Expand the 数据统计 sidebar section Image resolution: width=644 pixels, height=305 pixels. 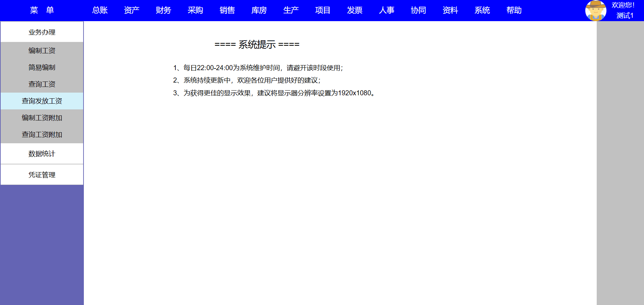click(x=42, y=154)
